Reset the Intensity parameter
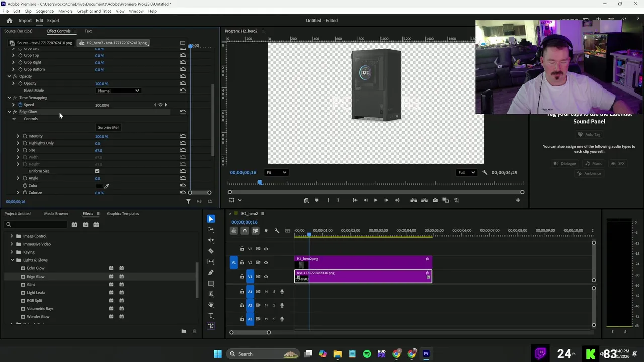 coord(183,136)
